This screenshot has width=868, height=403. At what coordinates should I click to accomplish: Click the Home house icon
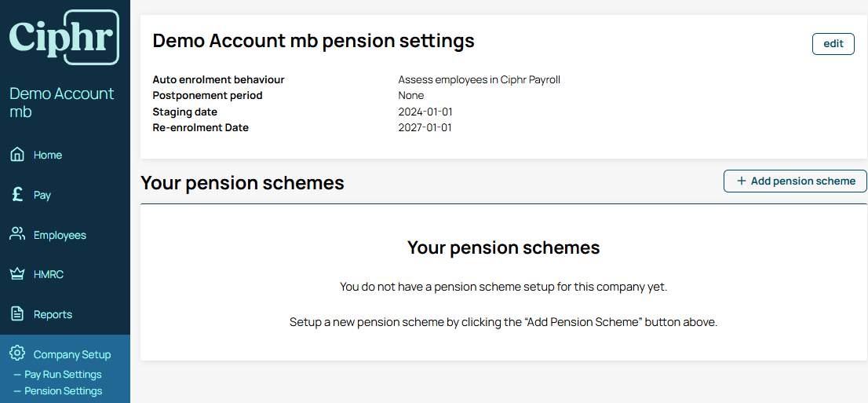point(18,154)
